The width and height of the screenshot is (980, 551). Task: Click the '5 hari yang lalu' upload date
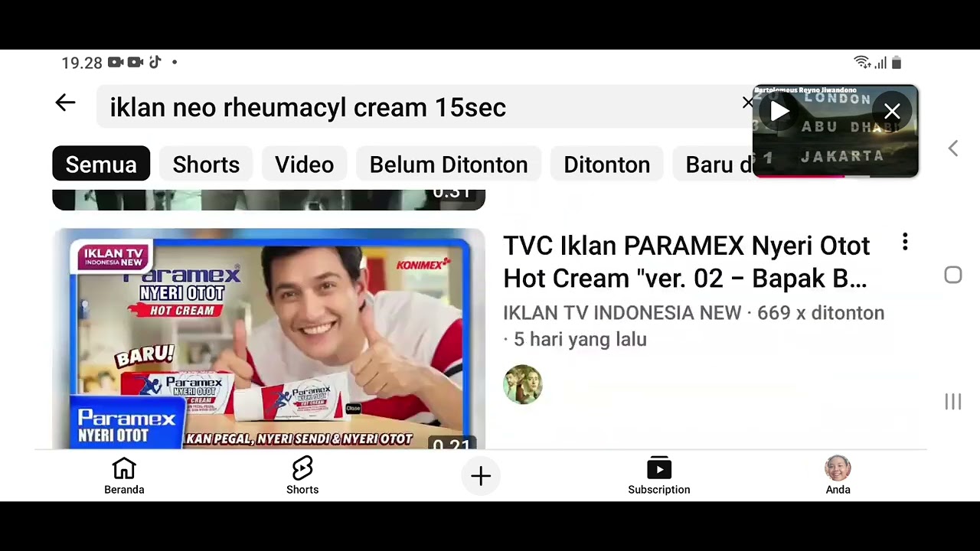580,340
